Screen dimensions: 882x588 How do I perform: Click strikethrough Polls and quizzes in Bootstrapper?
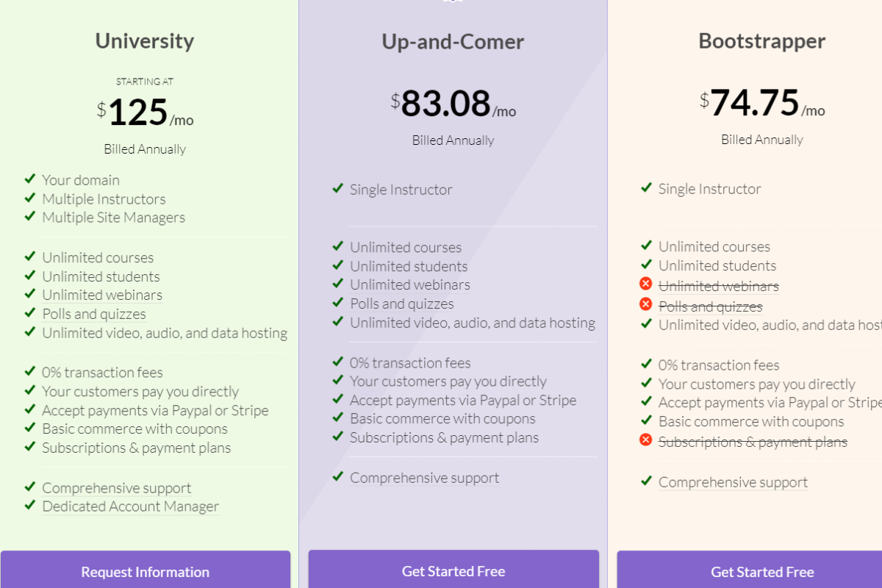click(711, 306)
